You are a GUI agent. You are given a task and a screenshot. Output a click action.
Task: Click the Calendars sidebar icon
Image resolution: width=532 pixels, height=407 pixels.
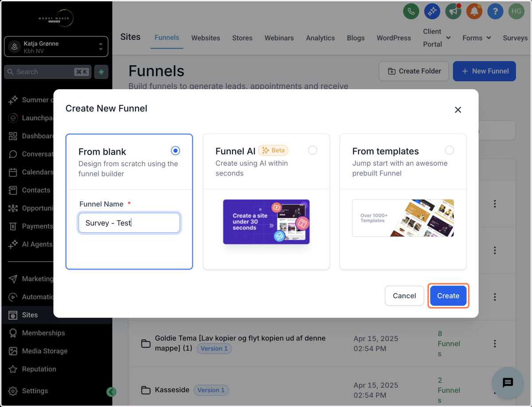[x=13, y=172]
